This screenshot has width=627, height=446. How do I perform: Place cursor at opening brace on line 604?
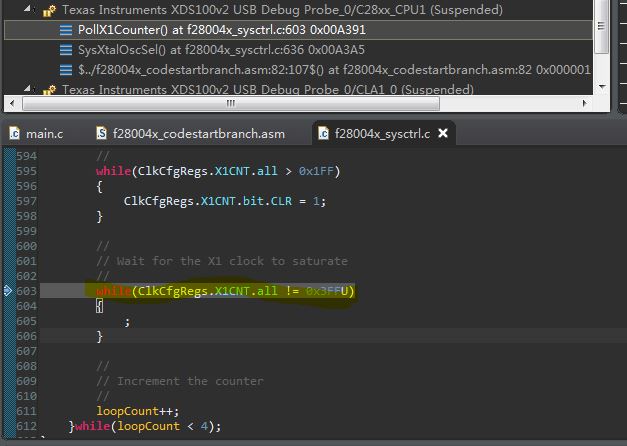(x=100, y=306)
